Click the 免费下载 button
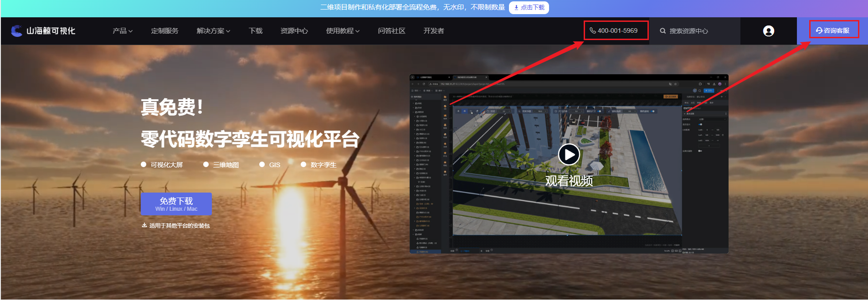This screenshot has height=300, width=868. click(176, 203)
